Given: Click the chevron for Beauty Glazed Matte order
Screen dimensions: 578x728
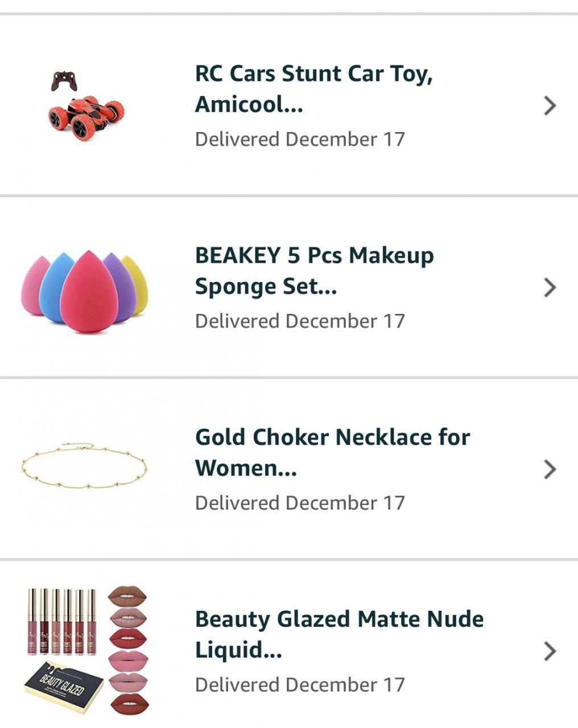Looking at the screenshot, I should [550, 651].
